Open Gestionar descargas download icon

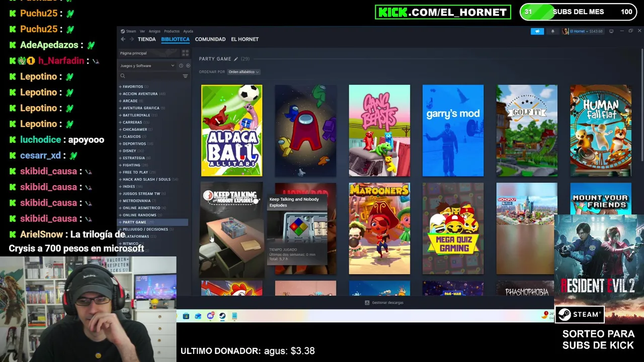tap(367, 303)
